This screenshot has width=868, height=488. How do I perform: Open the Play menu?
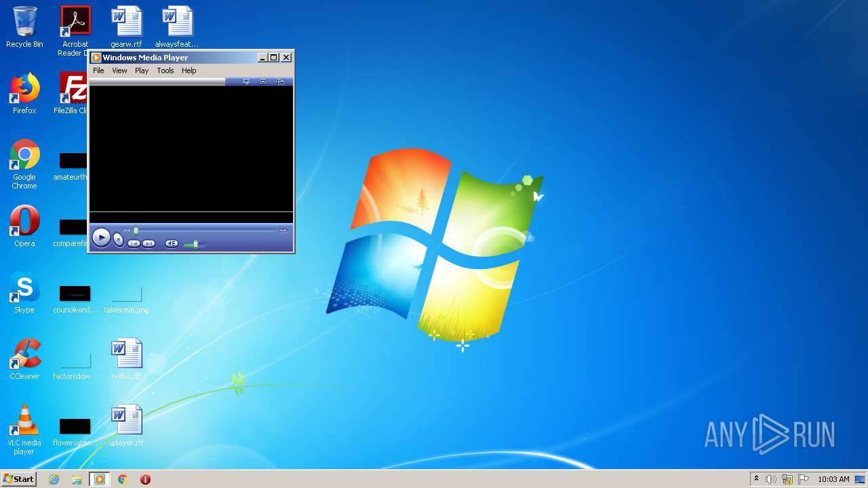pyautogui.click(x=142, y=70)
